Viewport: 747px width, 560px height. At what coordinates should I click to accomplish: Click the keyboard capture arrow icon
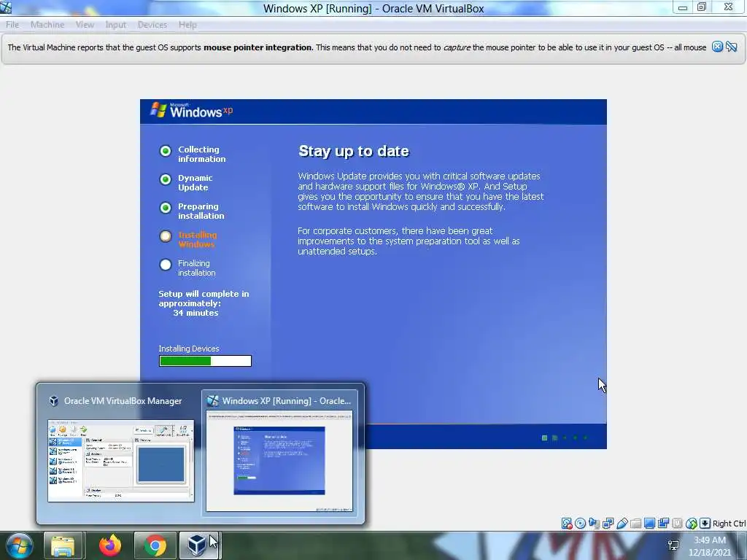coord(705,524)
